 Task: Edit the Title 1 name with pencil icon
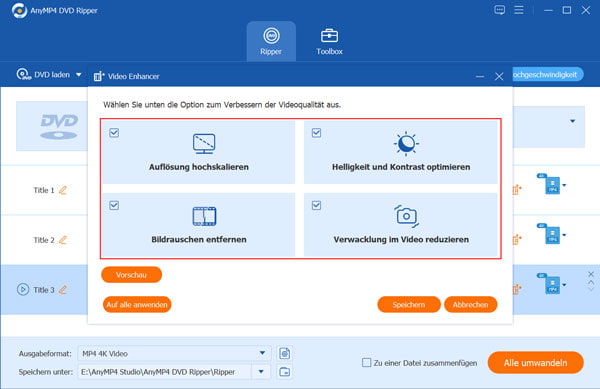tap(63, 190)
